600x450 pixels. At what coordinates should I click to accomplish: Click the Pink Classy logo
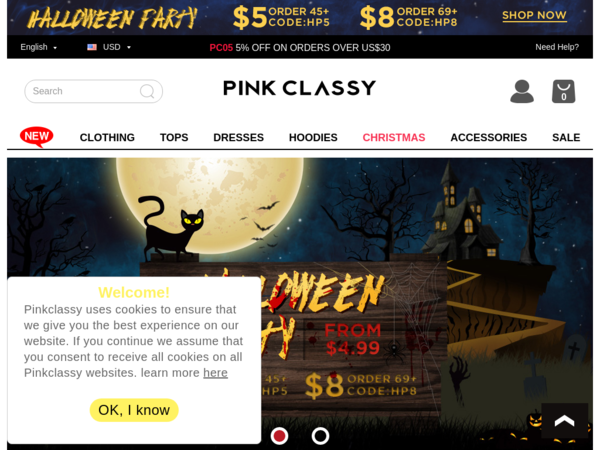coord(300,88)
